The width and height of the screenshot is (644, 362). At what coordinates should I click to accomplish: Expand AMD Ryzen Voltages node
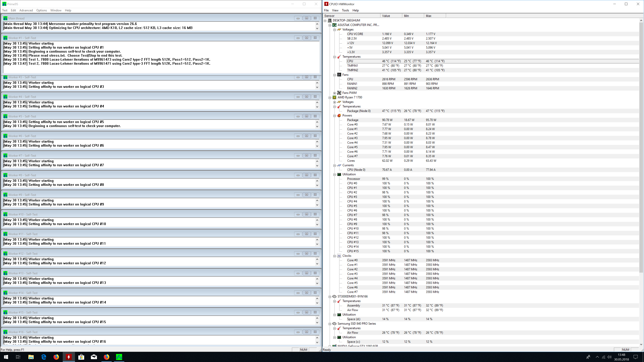click(335, 102)
